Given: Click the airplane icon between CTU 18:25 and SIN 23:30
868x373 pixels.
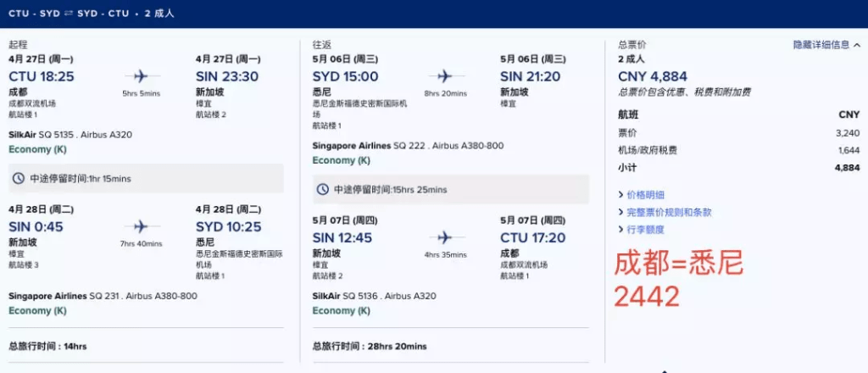Looking at the screenshot, I should point(141,76).
